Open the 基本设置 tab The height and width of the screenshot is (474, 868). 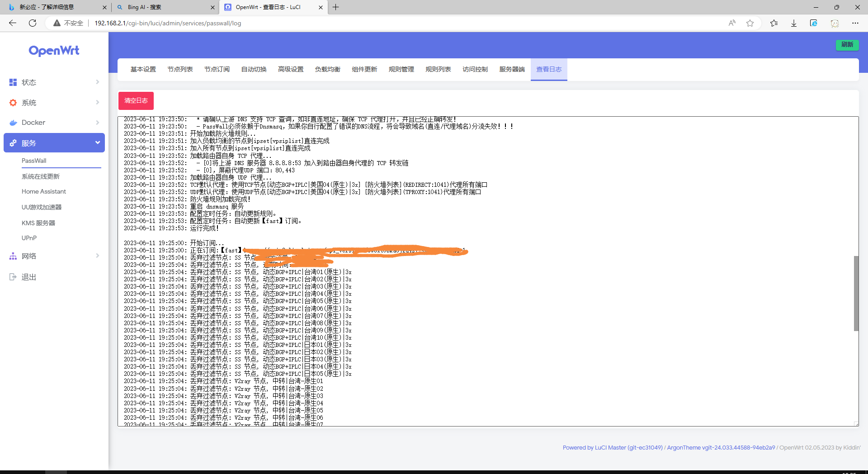tap(143, 69)
